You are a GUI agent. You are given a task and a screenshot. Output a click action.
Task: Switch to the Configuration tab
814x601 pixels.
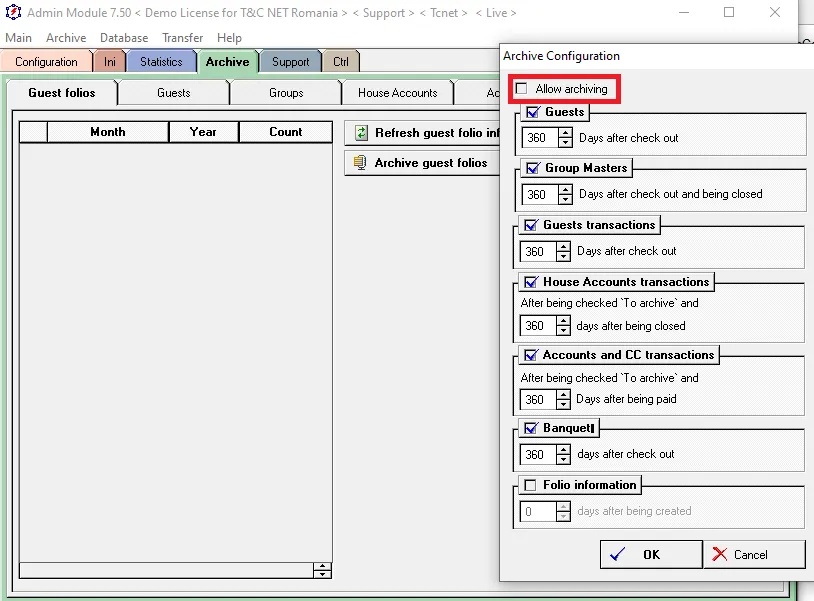[46, 62]
